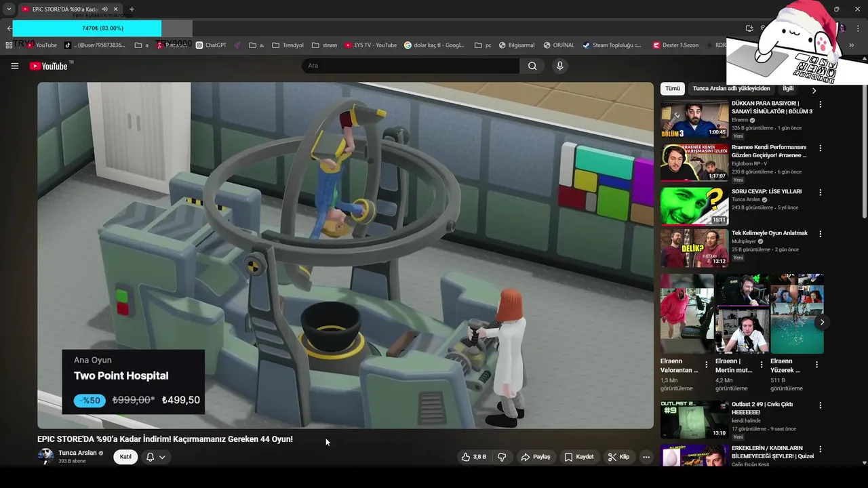Open the notification bell dropdown
Screen dimensions: 868x488
[x=155, y=457]
